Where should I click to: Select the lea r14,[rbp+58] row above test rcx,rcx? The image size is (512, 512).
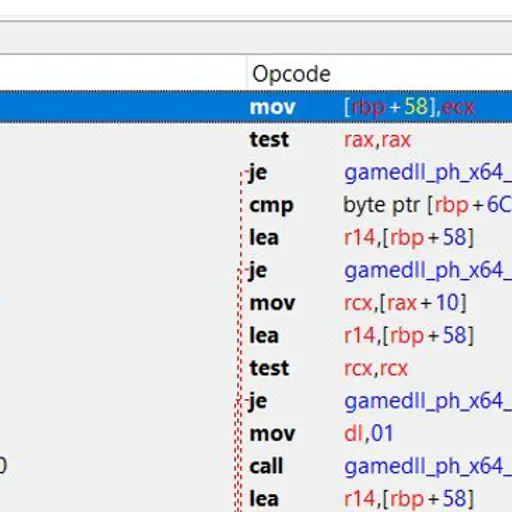[256, 335]
